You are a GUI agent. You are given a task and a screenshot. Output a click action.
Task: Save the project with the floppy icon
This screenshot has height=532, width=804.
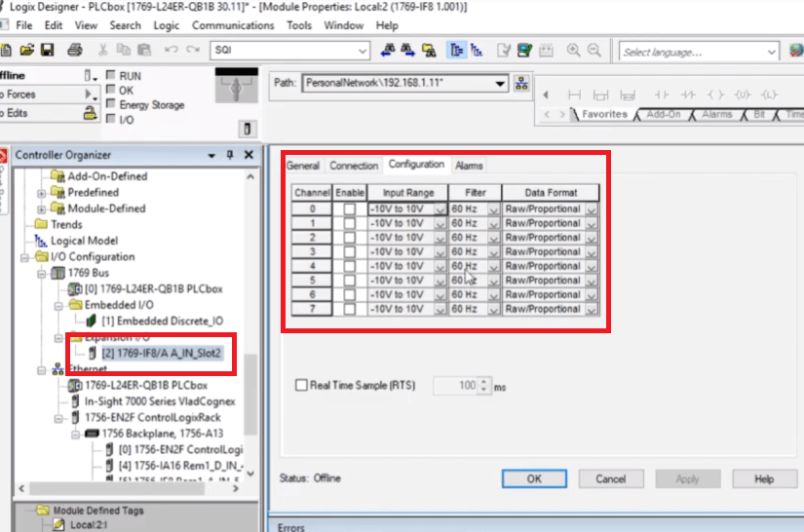pyautogui.click(x=47, y=50)
